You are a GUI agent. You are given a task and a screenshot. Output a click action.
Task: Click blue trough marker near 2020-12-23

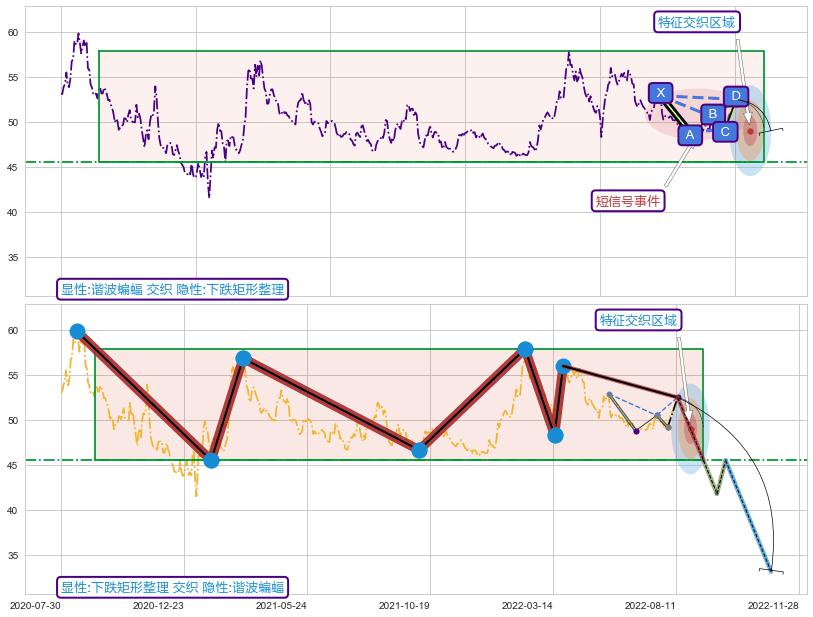coord(211,460)
